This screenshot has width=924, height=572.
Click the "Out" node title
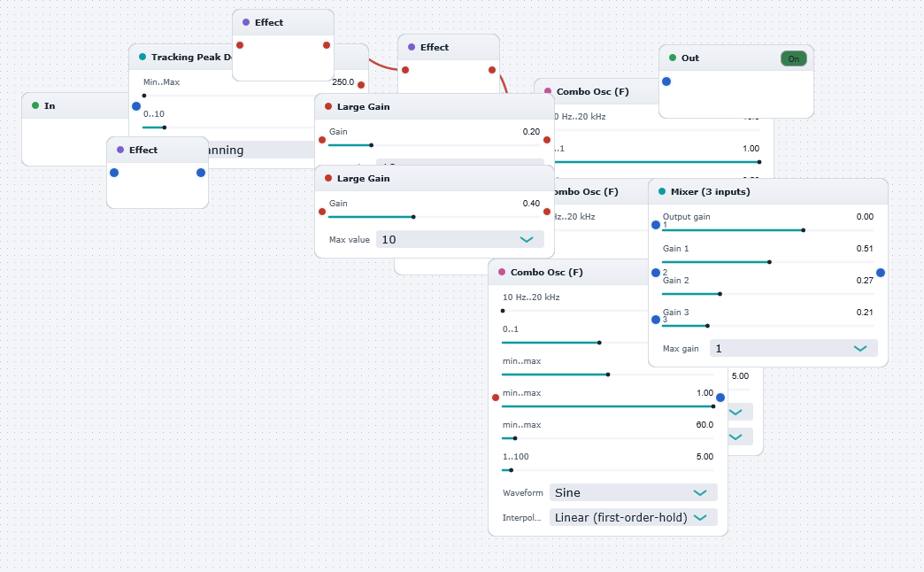[690, 58]
